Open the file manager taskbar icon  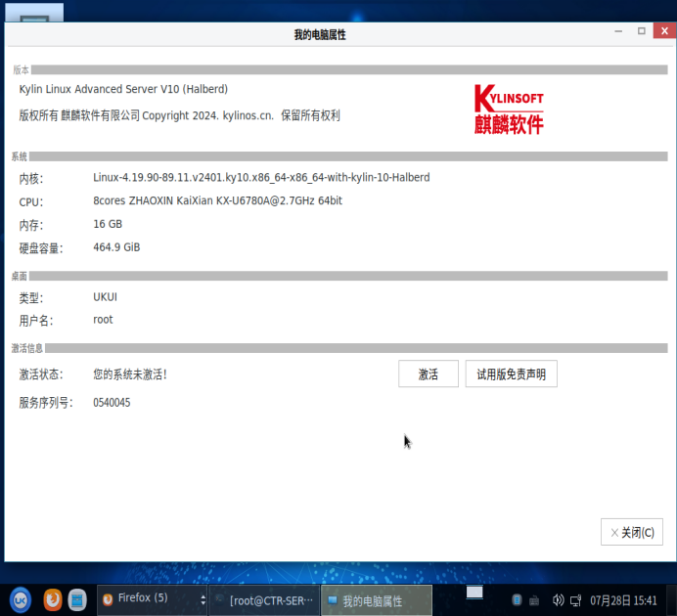pyautogui.click(x=77, y=599)
